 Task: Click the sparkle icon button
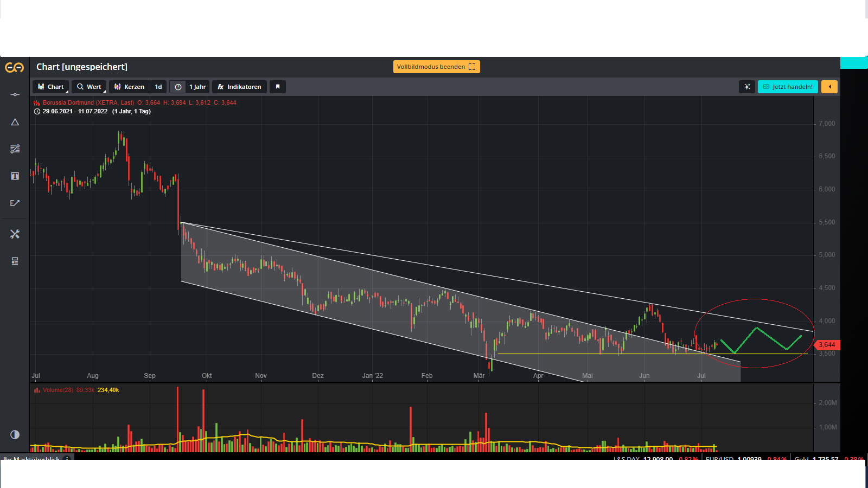click(x=747, y=87)
